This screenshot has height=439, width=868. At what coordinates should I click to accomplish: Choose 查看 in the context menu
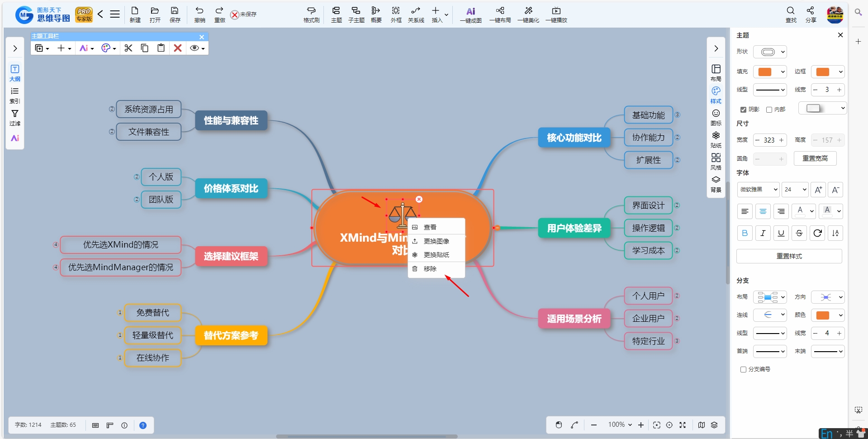click(x=436, y=227)
